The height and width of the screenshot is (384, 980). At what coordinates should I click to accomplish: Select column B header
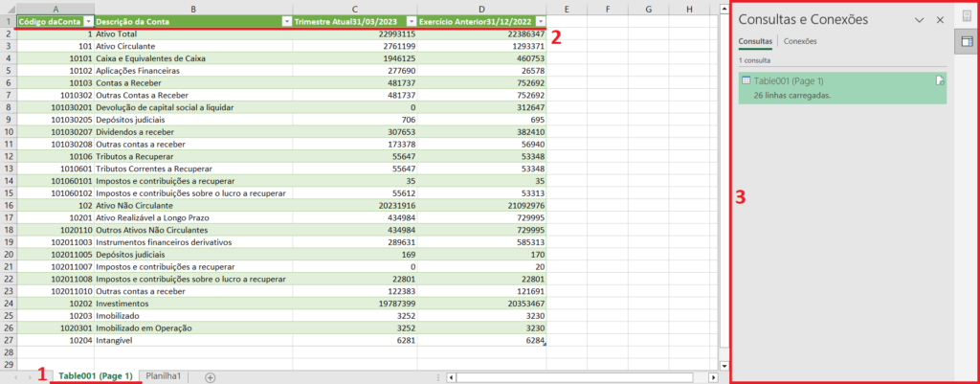(193, 10)
